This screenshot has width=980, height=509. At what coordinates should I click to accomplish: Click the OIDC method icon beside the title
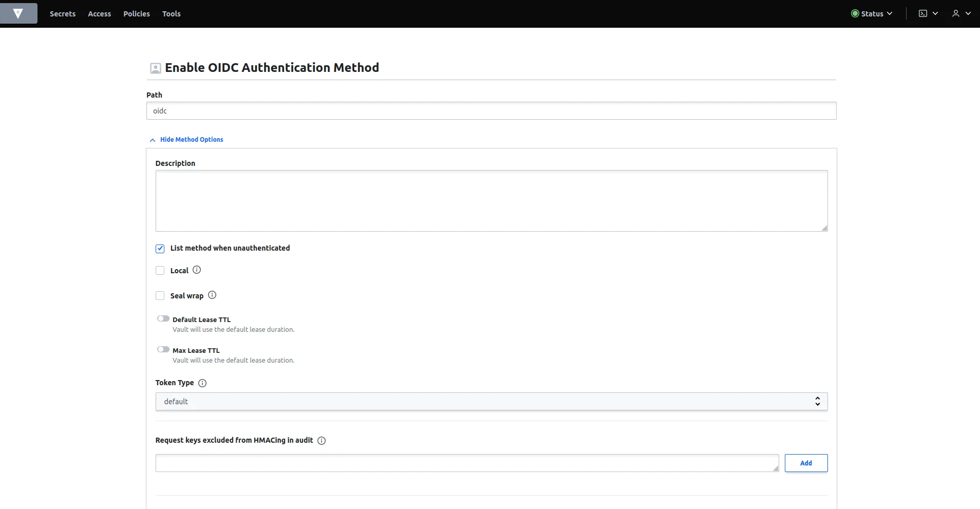point(155,68)
